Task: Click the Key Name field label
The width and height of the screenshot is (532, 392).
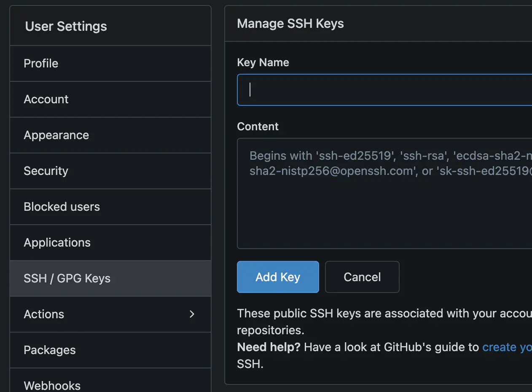Action: click(263, 62)
